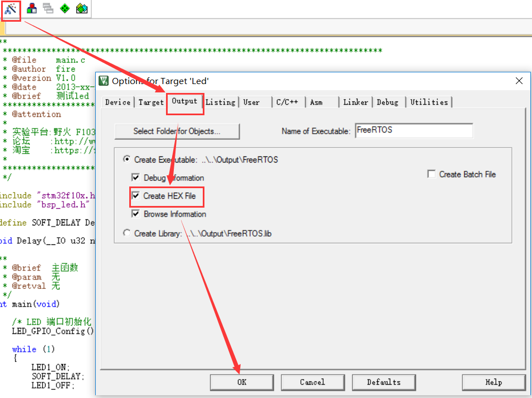Click "main(void)" function line in editor

click(36, 304)
